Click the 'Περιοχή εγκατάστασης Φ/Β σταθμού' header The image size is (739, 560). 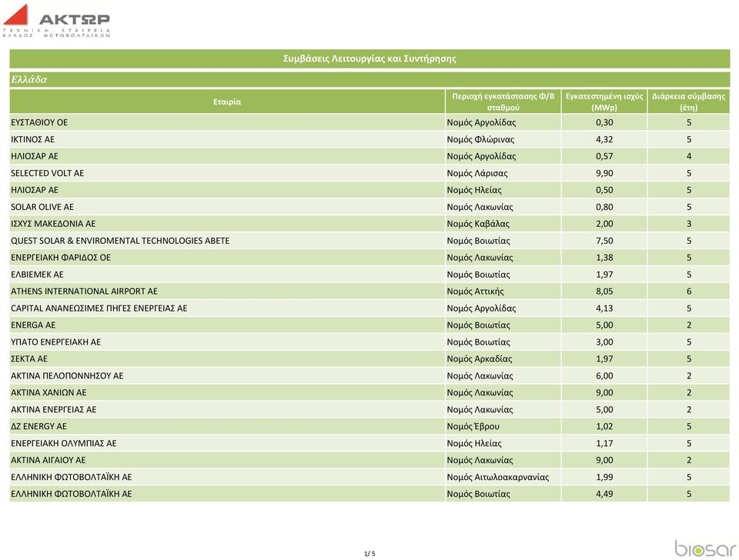[503, 102]
